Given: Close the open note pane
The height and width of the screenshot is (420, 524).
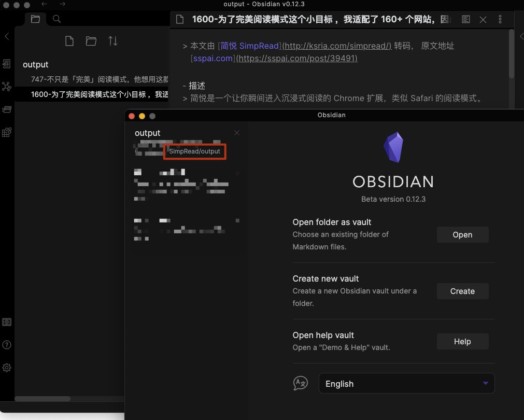Looking at the screenshot, I should 483,20.
